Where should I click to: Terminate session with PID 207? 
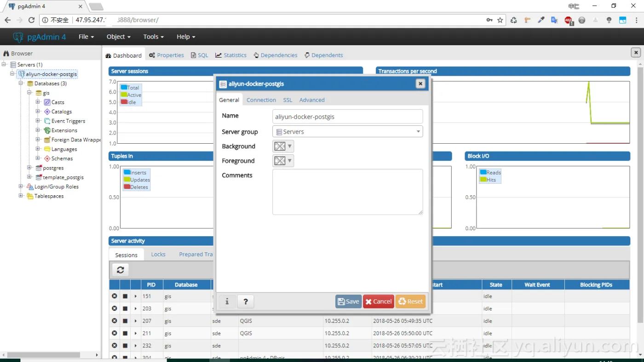[114, 321]
